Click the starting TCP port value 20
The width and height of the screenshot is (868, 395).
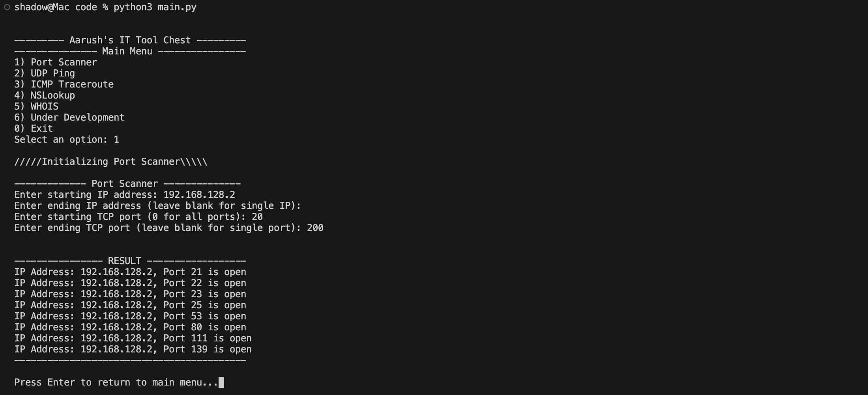[x=257, y=217]
